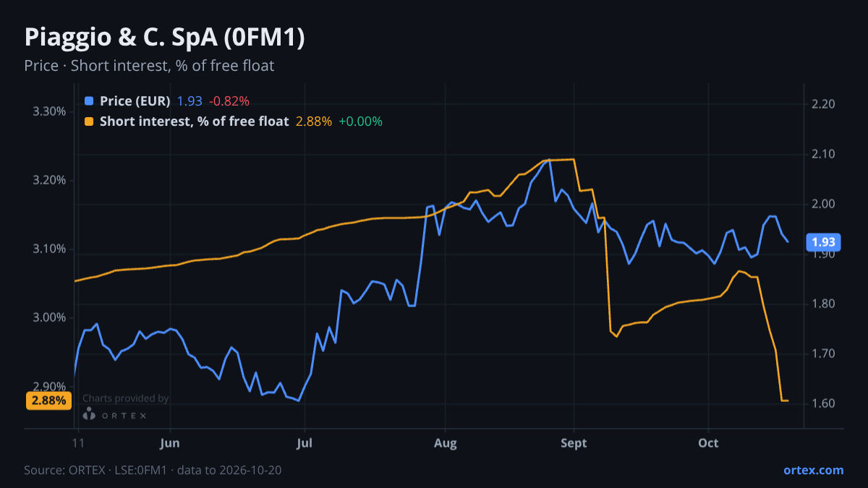Click the 3.30% left axis label

[50, 112]
